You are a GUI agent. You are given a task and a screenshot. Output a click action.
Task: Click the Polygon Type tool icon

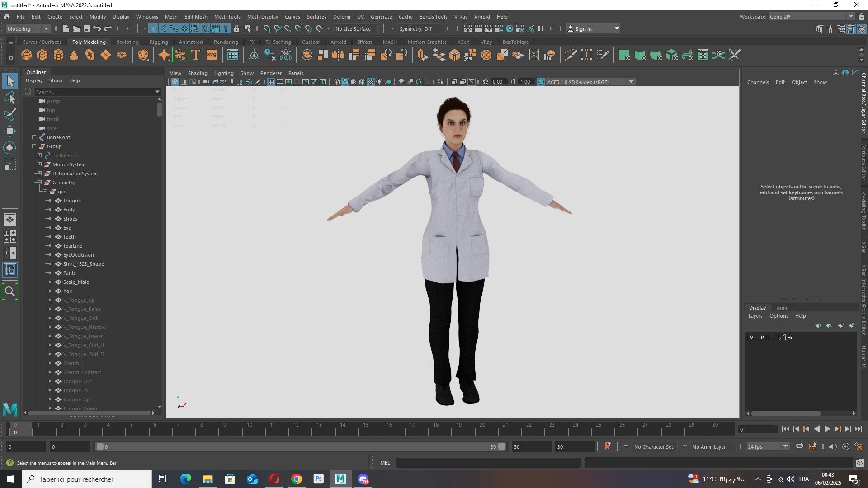[x=196, y=55]
